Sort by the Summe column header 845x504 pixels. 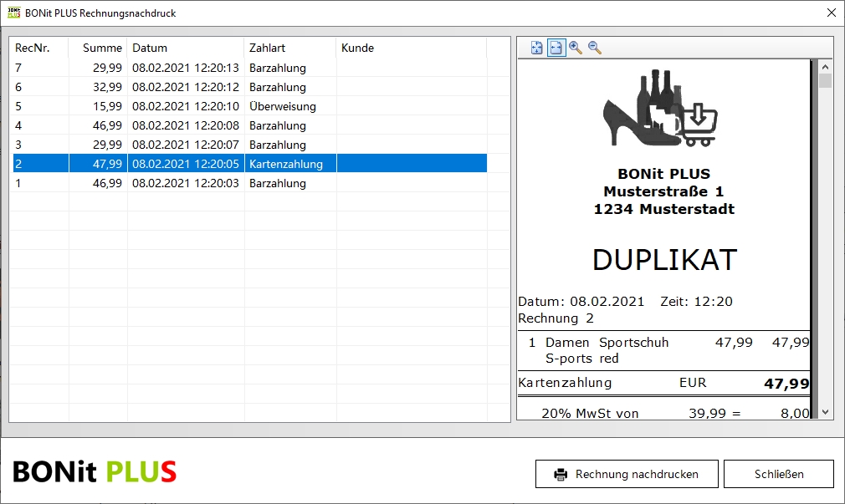[x=98, y=48]
